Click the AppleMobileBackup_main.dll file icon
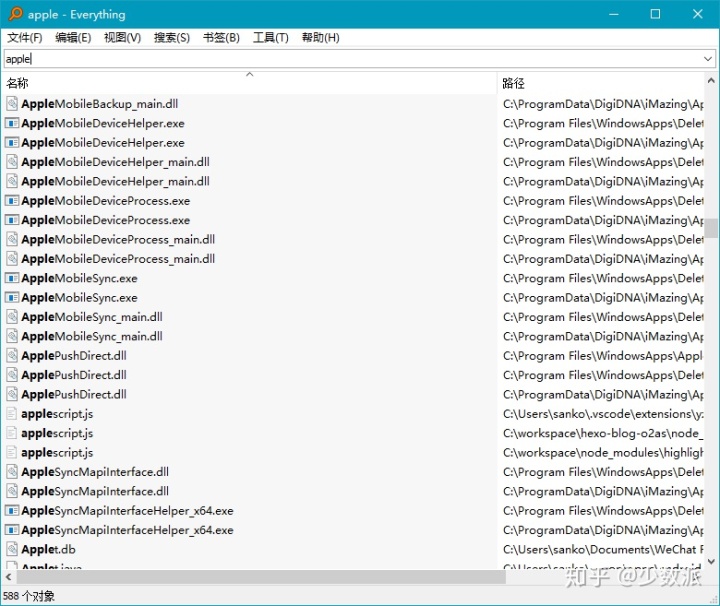 click(12, 104)
